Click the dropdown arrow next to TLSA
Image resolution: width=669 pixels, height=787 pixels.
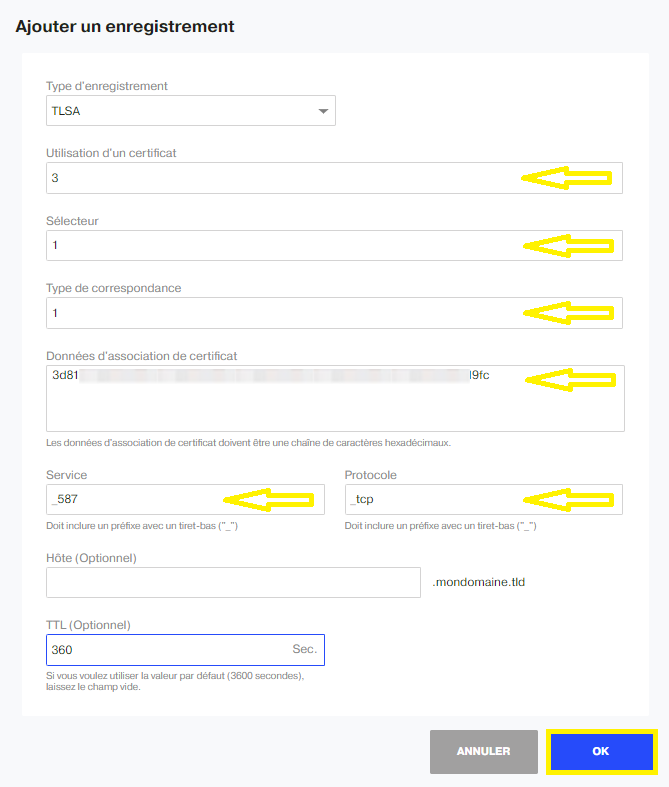coord(323,111)
